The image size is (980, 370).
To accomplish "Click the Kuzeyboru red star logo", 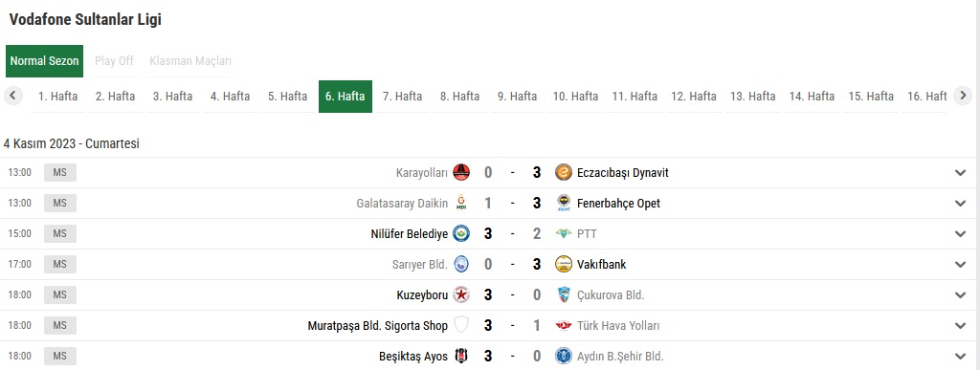I will (461, 294).
